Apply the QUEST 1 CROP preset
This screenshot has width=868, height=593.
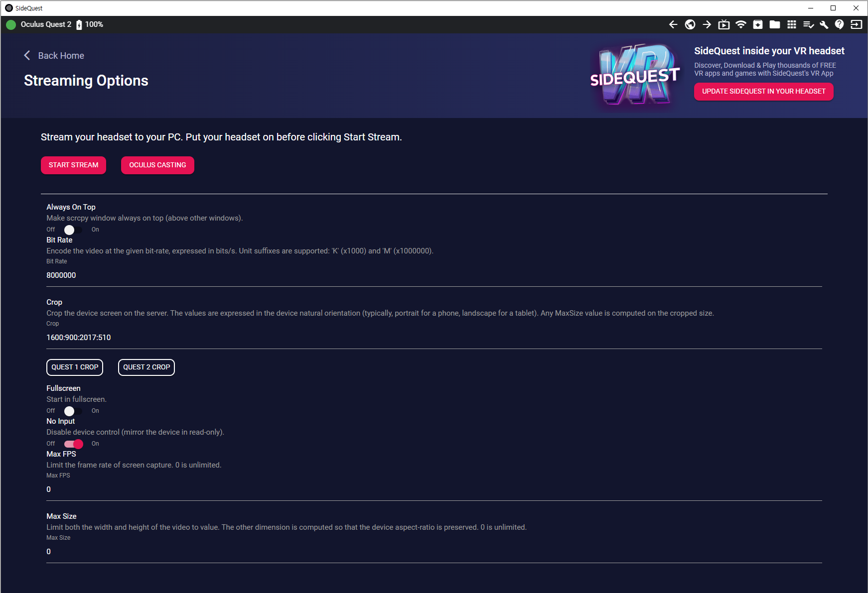(75, 367)
